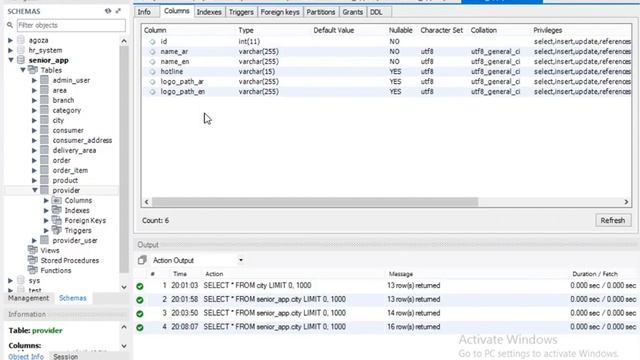Collapse the provider table node
This screenshot has width=640, height=360.
35,190
